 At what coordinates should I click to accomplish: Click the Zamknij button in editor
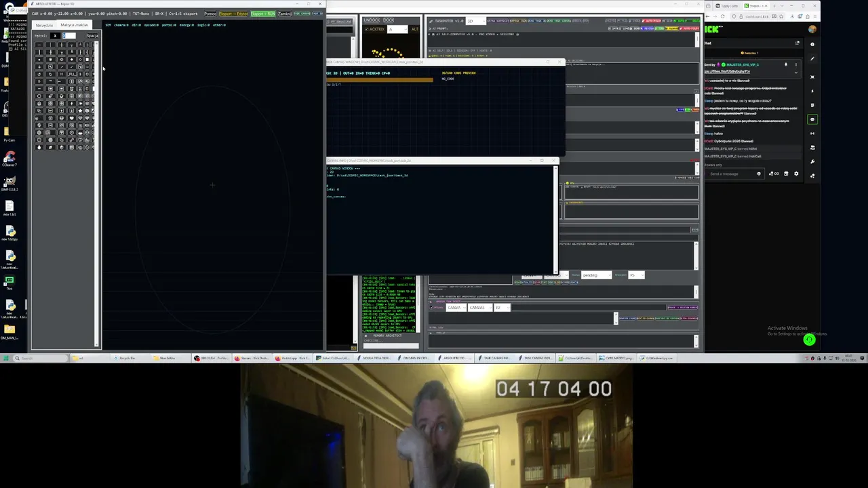click(285, 14)
